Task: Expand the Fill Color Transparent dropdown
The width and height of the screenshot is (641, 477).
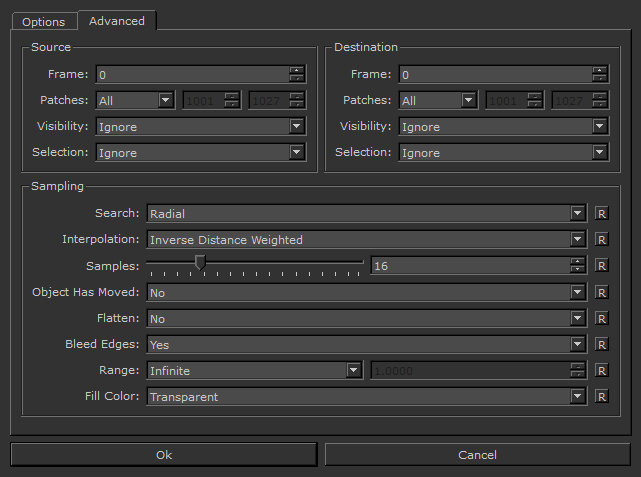Action: 365,397
